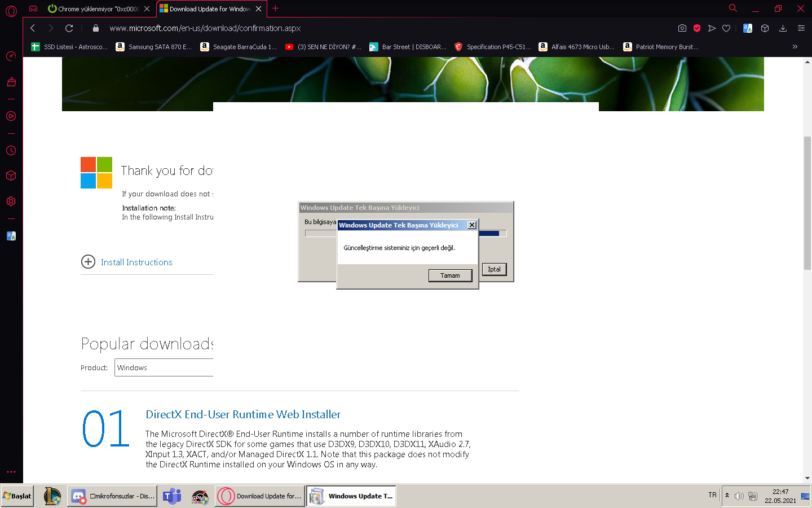Open GPU Tweak taskbar icon

click(200, 496)
